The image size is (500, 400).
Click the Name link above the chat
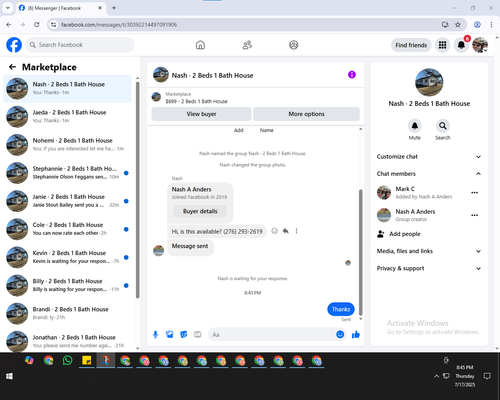point(267,130)
